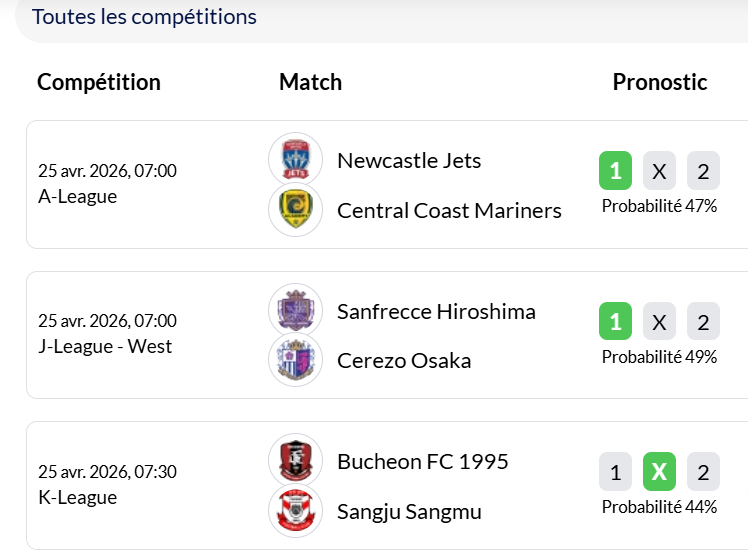748x554 pixels.
Task: Click the Sanfrecce Hiroshima club crest
Action: tap(295, 310)
